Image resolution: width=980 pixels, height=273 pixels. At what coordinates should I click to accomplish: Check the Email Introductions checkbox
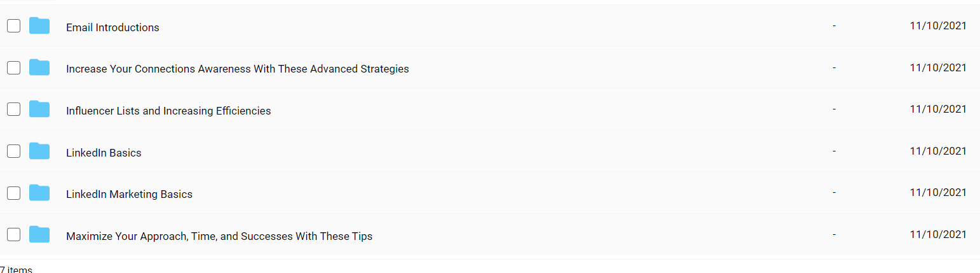pos(13,26)
